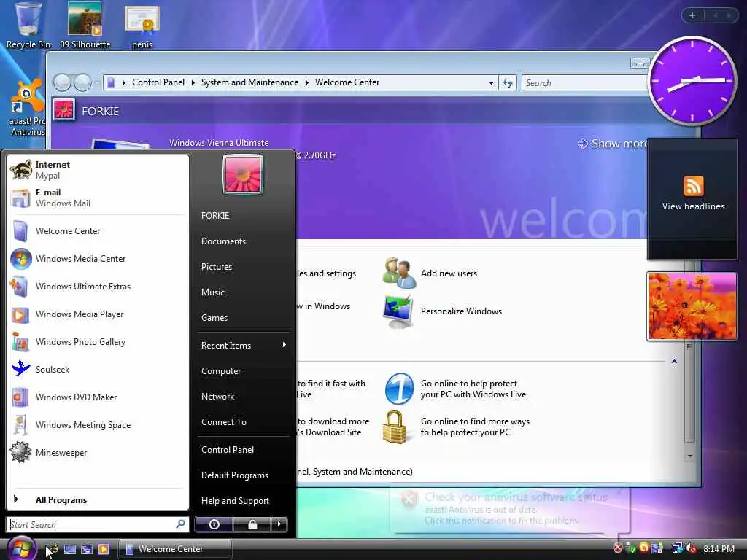Click the flower slideshow gadget thumbnail
This screenshot has height=560, width=747.
tap(692, 306)
